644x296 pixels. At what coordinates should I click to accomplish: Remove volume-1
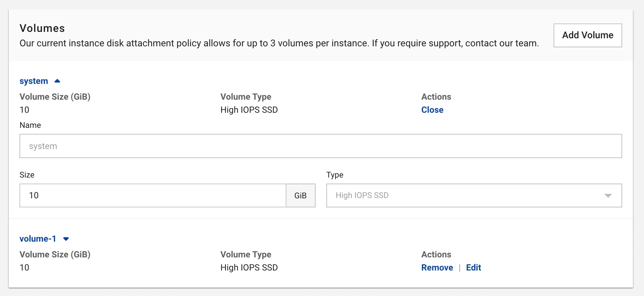click(x=437, y=267)
